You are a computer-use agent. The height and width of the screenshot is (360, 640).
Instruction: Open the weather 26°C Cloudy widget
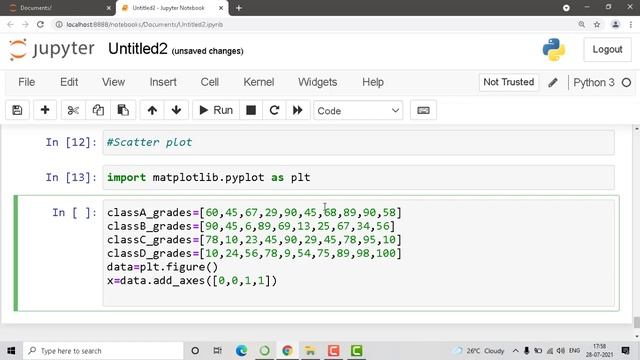coord(479,351)
